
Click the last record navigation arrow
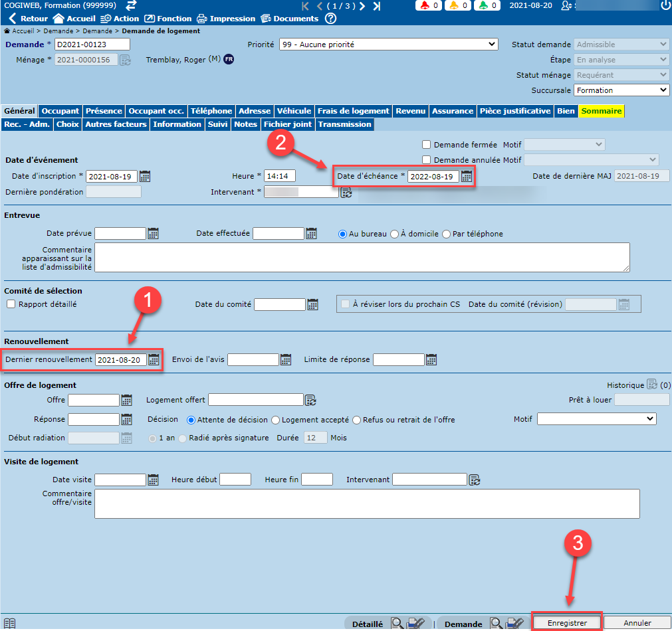click(377, 6)
